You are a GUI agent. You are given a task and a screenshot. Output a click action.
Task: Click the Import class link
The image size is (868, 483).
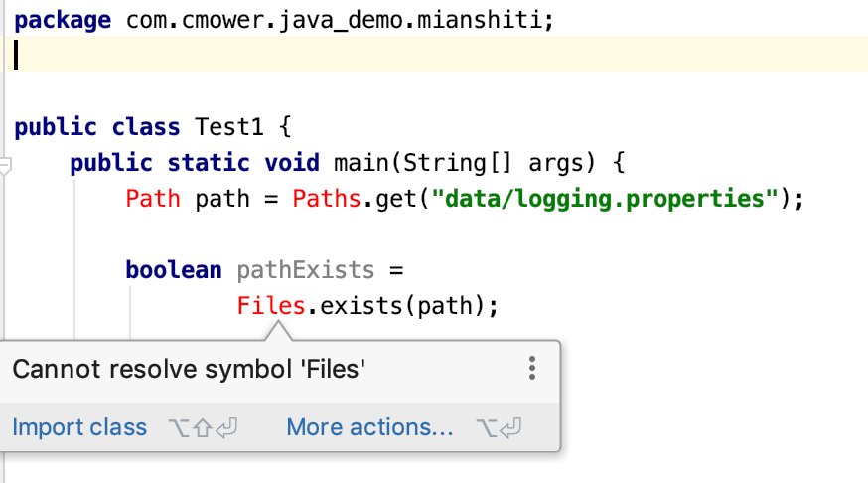[x=79, y=427]
